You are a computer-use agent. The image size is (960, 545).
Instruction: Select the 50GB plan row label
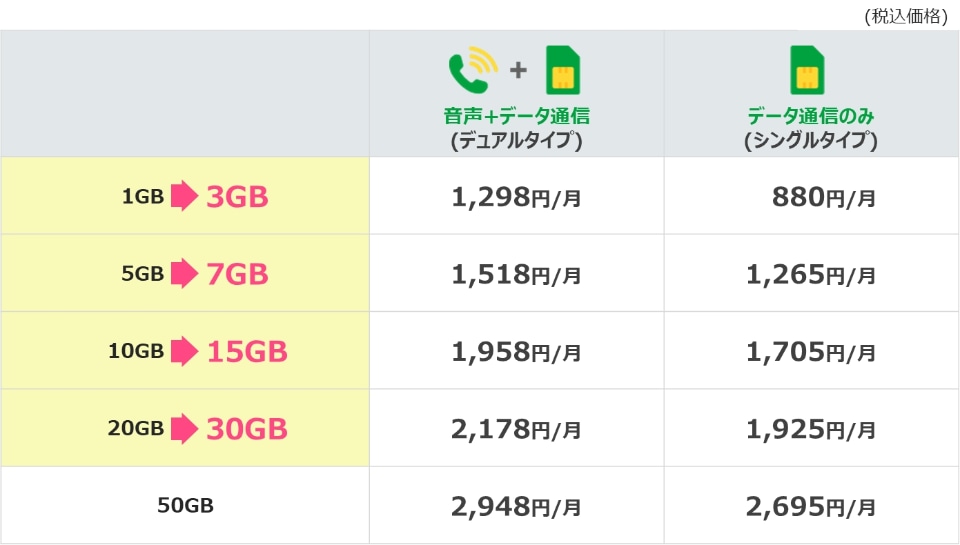(x=185, y=505)
